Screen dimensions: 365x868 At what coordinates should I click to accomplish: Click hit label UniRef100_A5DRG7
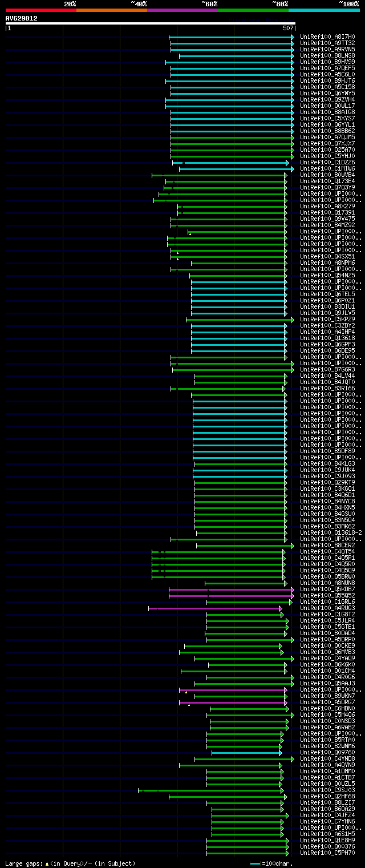point(327,703)
